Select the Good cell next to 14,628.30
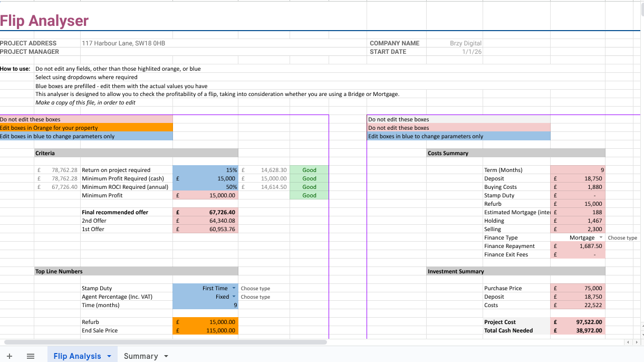Screen dimensions: 644x362 [309, 170]
